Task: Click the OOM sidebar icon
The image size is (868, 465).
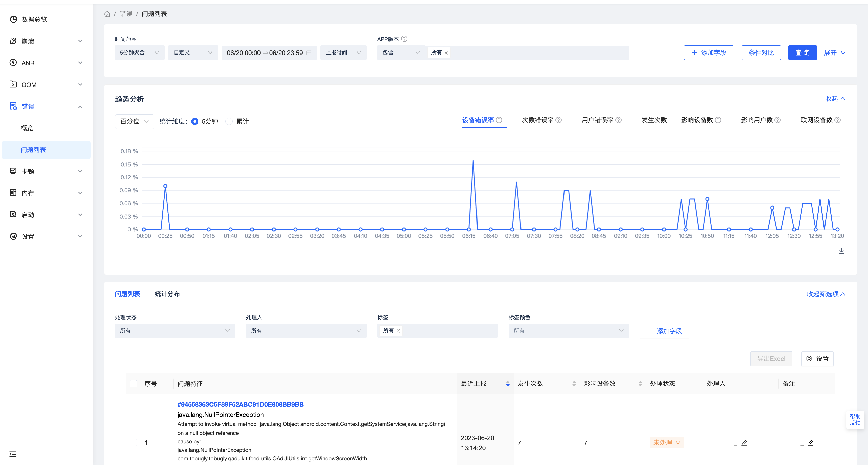Action: pyautogui.click(x=13, y=84)
